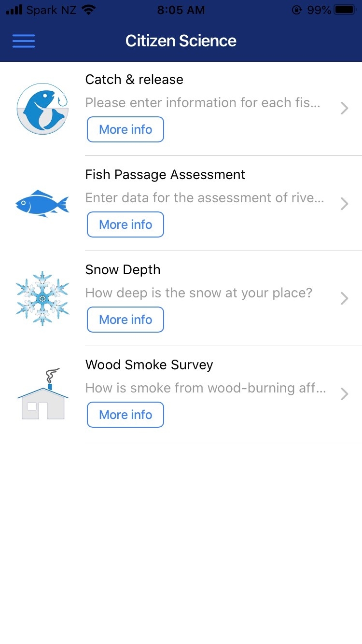Screen dimensions: 362x644
Task: Tap the blue Fish Passage Assessment icon
Action: (x=42, y=203)
